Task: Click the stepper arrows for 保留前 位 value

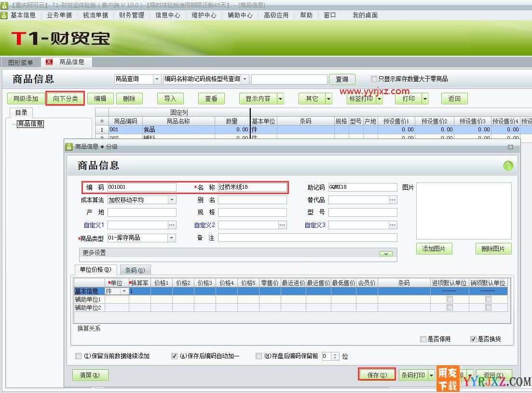Action: click(x=335, y=356)
